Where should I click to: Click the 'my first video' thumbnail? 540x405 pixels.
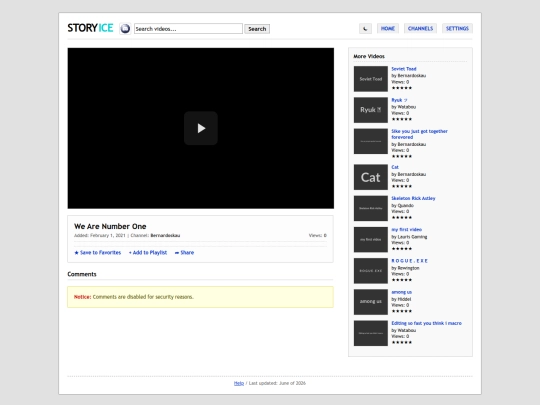tap(371, 240)
